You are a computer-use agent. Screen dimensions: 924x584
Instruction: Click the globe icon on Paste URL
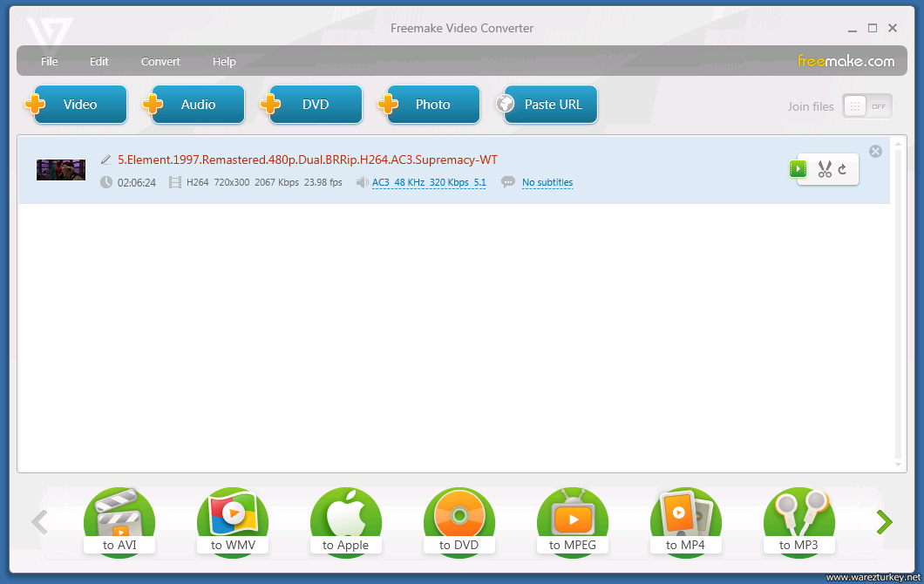(505, 104)
